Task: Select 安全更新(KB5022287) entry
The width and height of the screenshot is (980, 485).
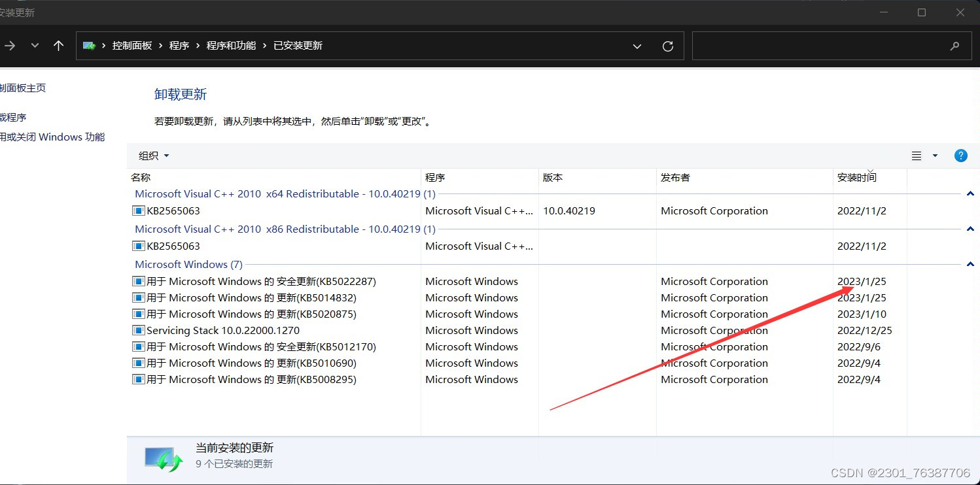Action: coord(262,282)
